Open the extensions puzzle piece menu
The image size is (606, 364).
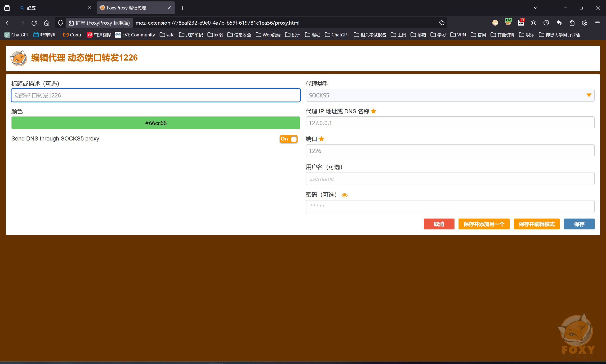[572, 23]
